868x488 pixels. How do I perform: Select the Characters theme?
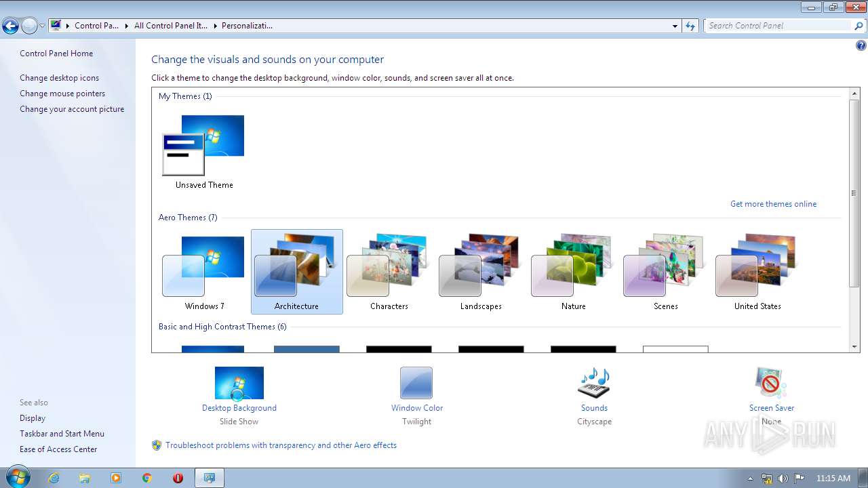point(389,272)
